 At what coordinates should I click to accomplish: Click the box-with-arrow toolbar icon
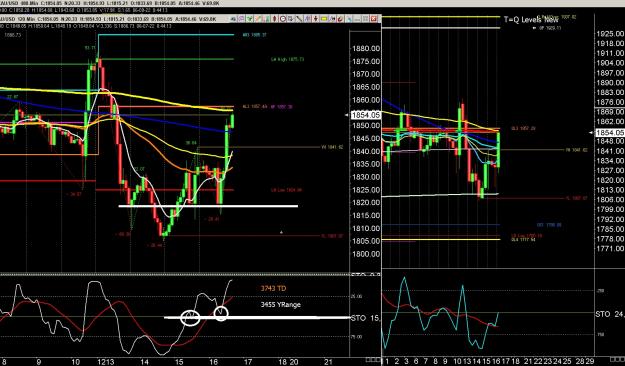coord(290,19)
